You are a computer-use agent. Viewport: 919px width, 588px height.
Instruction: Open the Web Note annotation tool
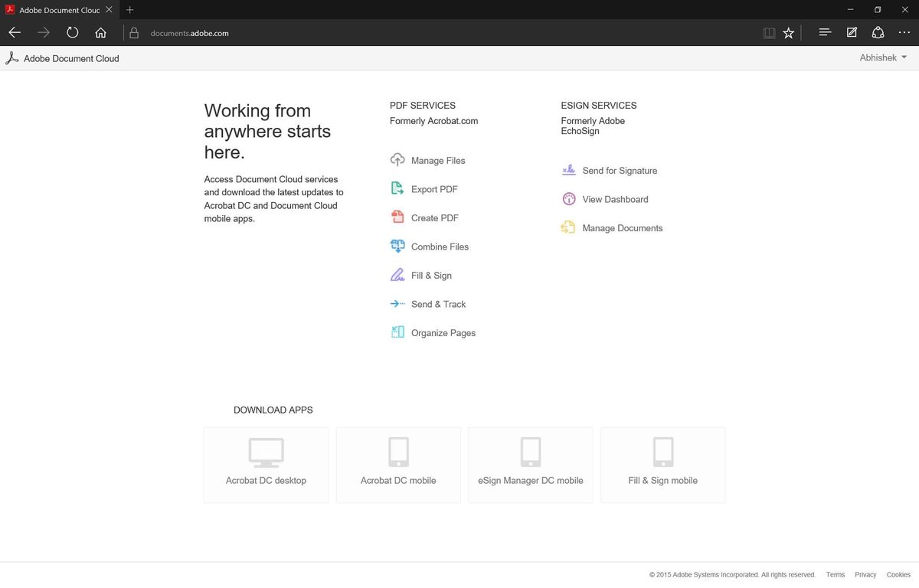coord(852,32)
